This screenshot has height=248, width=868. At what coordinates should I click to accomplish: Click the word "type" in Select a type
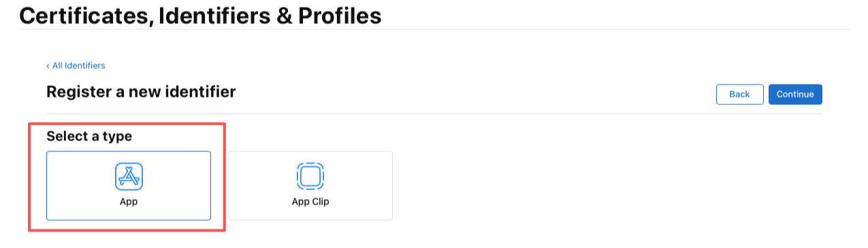tap(117, 137)
